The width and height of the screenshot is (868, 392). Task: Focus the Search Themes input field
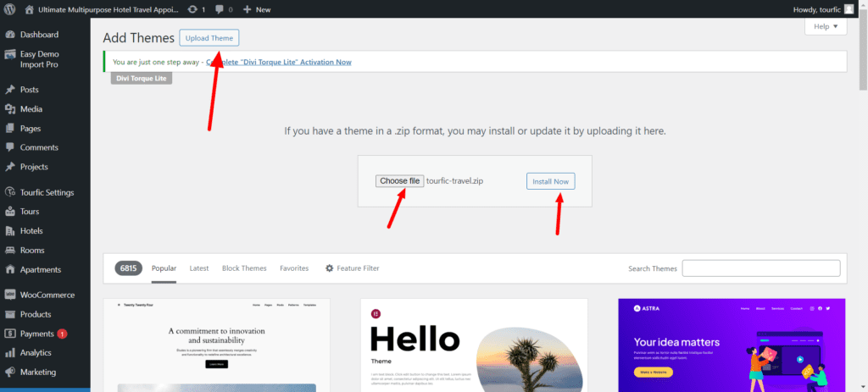(761, 268)
